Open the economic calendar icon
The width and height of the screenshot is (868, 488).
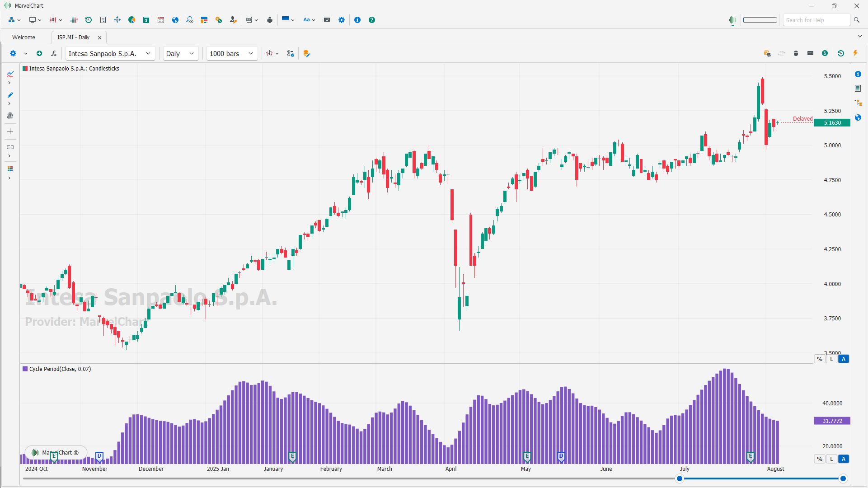pos(161,20)
